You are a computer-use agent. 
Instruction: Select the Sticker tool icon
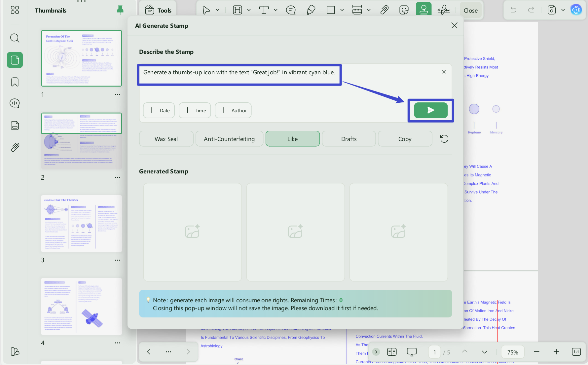point(404,10)
